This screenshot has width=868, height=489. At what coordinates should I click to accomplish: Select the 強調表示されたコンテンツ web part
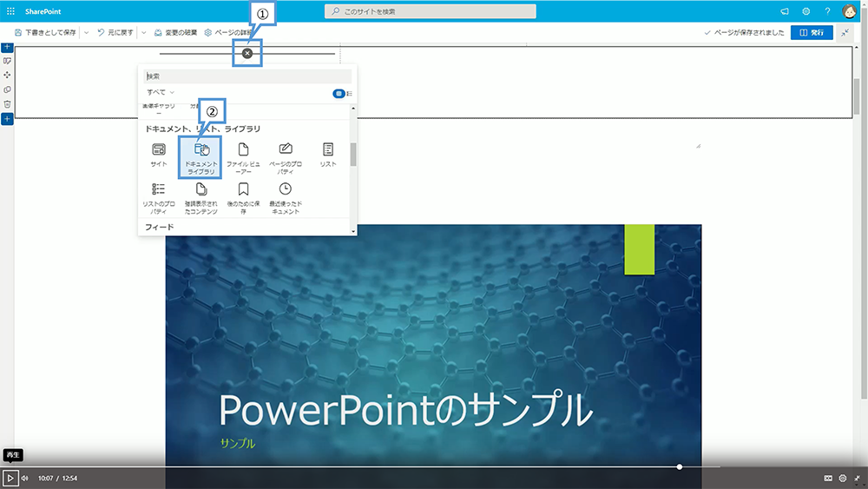click(x=201, y=198)
